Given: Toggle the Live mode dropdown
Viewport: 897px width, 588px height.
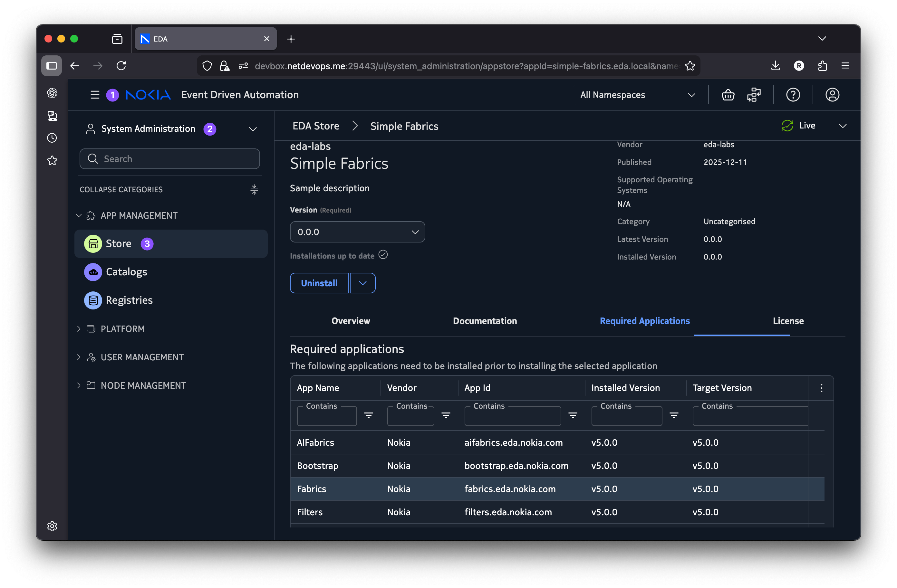Looking at the screenshot, I should point(842,126).
